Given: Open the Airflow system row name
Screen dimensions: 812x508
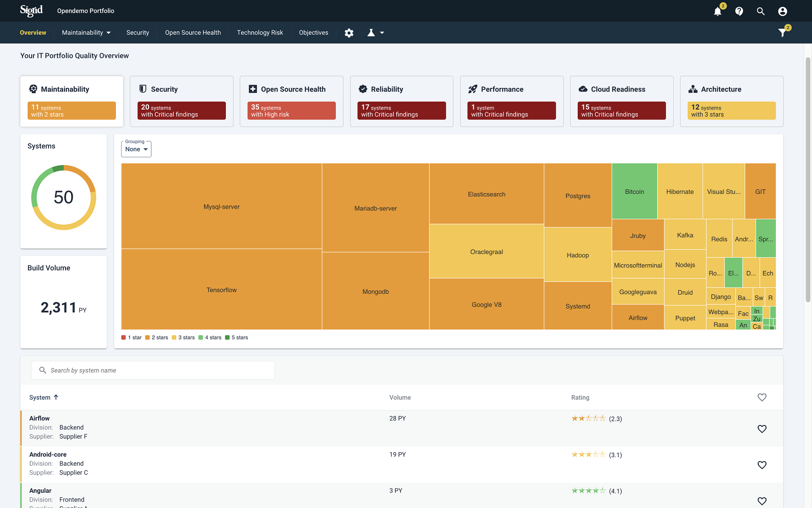Looking at the screenshot, I should (x=39, y=418).
